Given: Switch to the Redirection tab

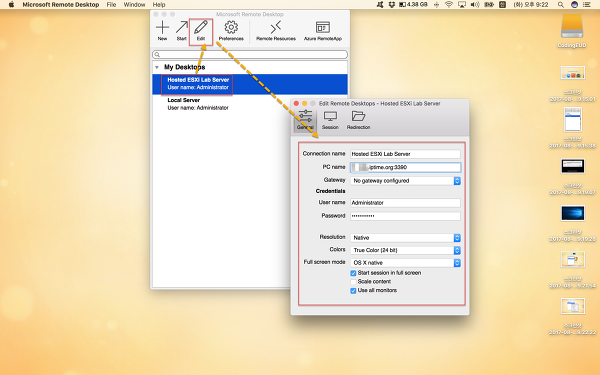Looking at the screenshot, I should 359,120.
